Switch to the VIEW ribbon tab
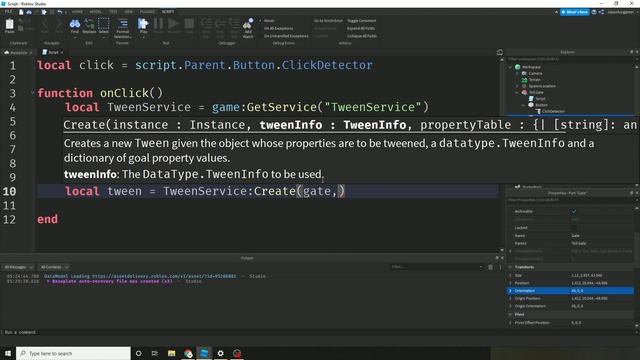The height and width of the screenshot is (360, 640). tap(129, 12)
